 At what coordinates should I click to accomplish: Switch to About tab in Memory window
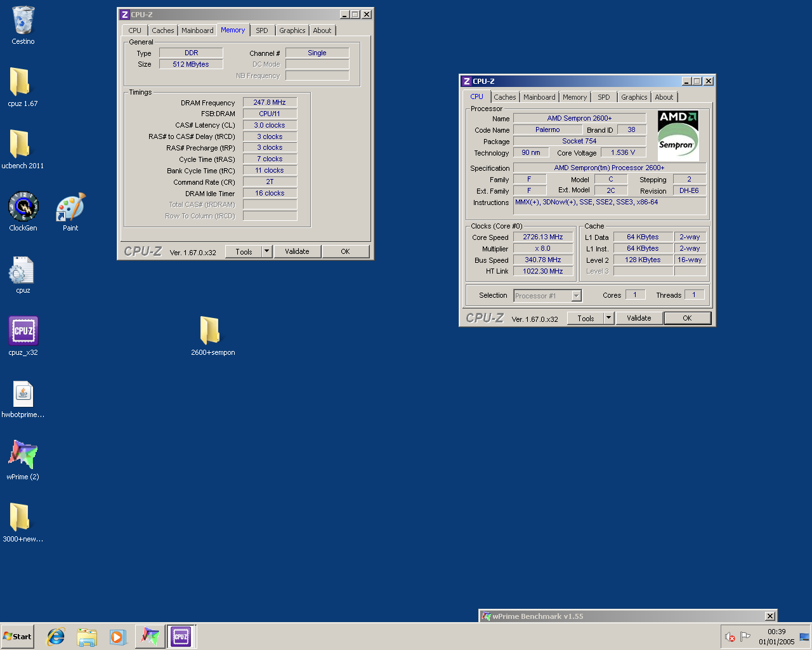[x=322, y=30]
